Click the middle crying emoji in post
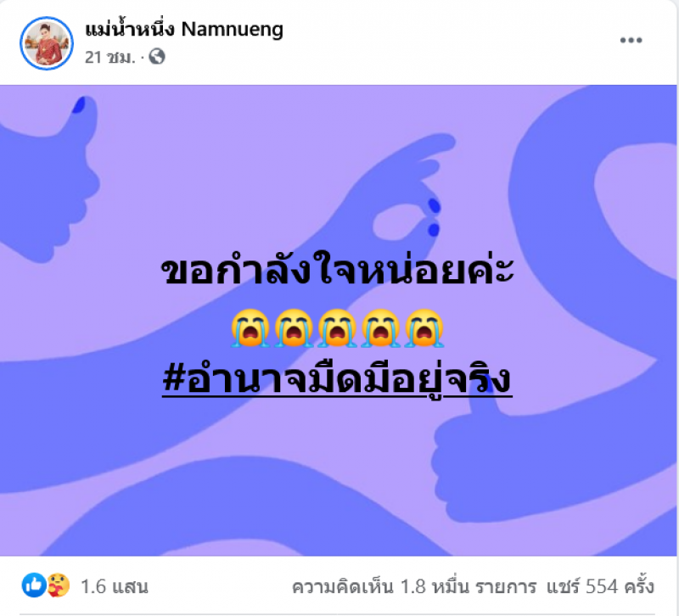 (337, 328)
